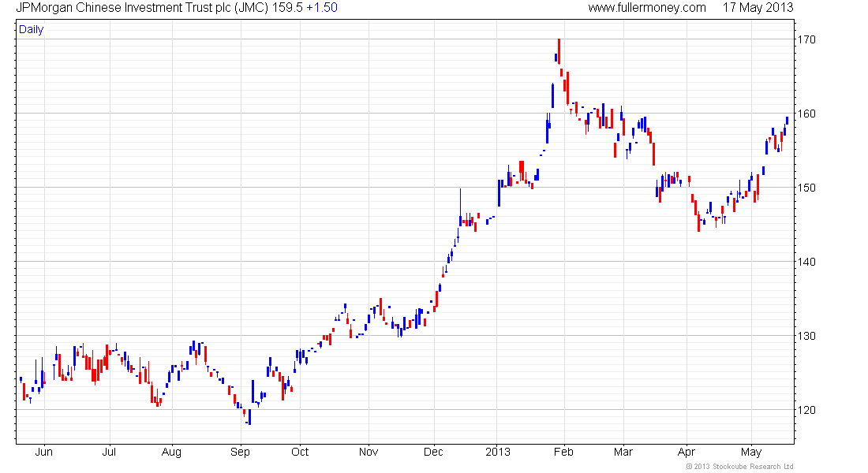Click the 'Aug' month axis label

pos(171,453)
